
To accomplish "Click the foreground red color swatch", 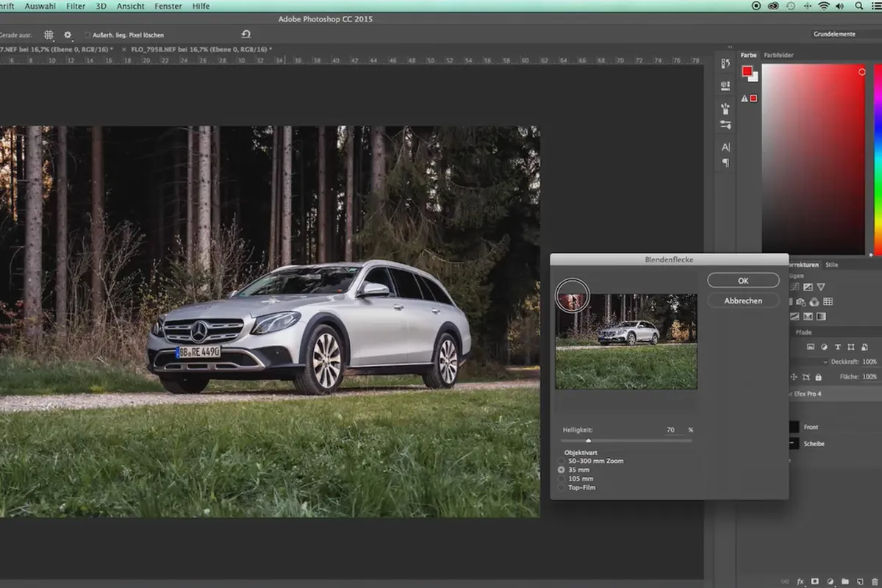I will 747,71.
